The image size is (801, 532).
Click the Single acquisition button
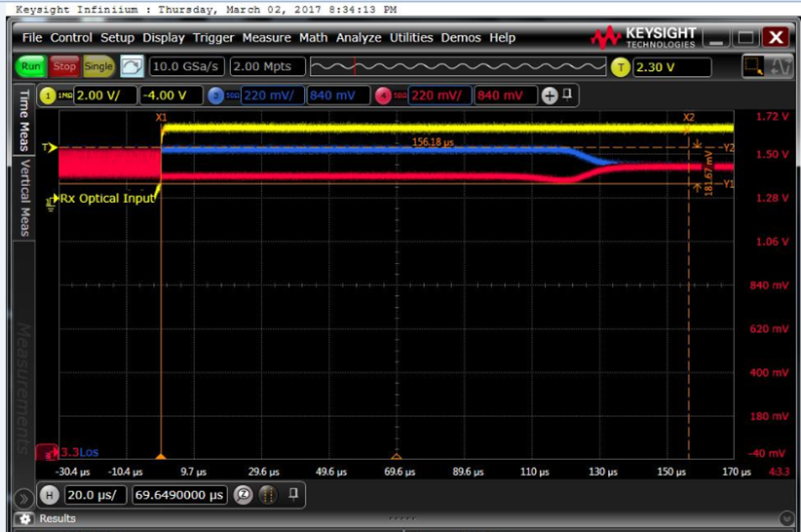98,66
